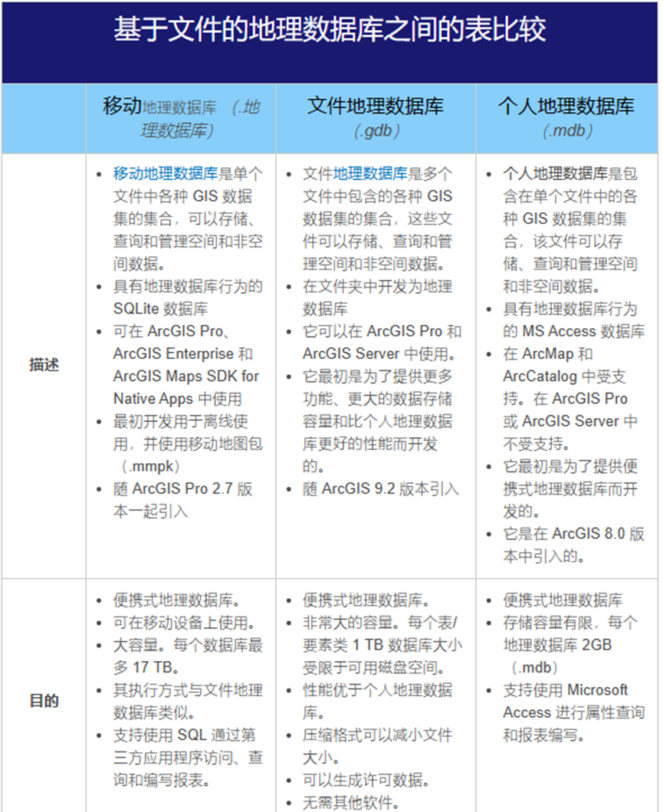Click the text 支持使用 SQL 通过第三方应用程序访问
Screen dimensions: 663x812
tap(188, 746)
